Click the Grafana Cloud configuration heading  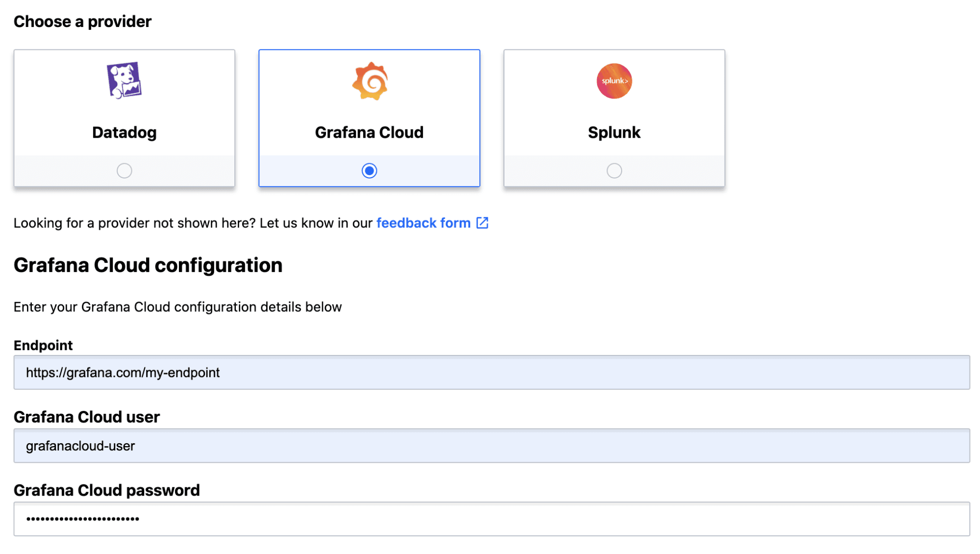coord(148,265)
